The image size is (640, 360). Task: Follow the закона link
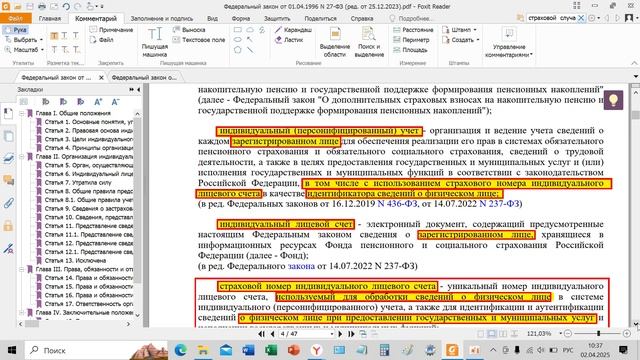click(301, 266)
